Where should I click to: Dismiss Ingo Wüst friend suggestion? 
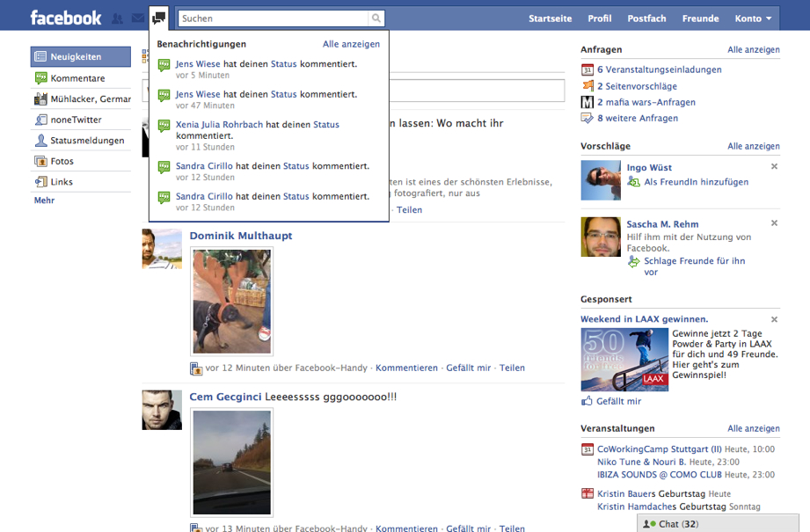(774, 166)
